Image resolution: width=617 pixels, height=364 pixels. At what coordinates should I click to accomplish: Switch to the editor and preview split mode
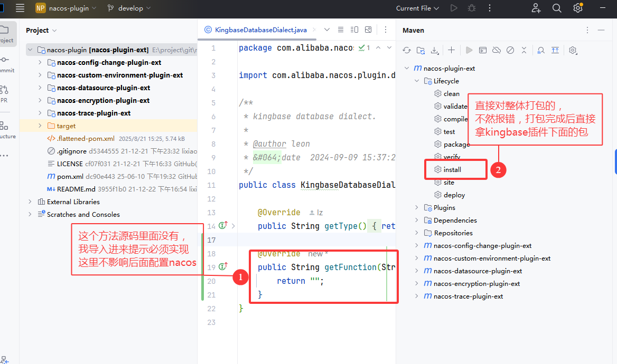click(x=354, y=30)
